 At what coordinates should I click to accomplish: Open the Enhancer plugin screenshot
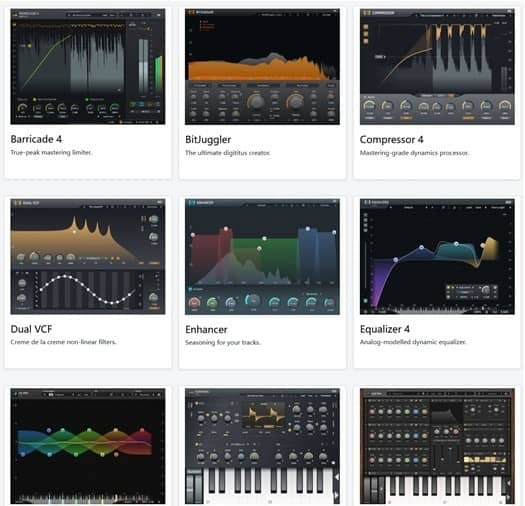(262, 257)
